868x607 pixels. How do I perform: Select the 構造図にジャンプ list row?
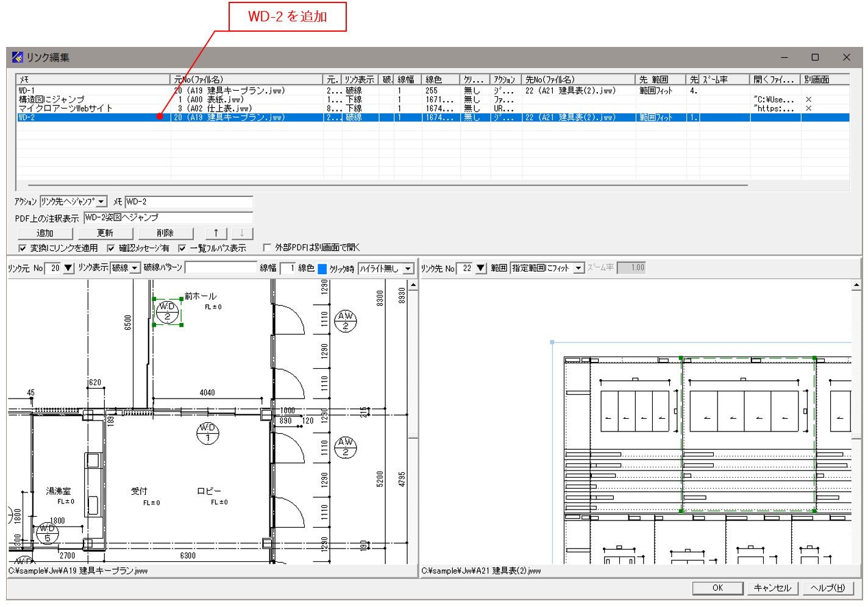52,99
